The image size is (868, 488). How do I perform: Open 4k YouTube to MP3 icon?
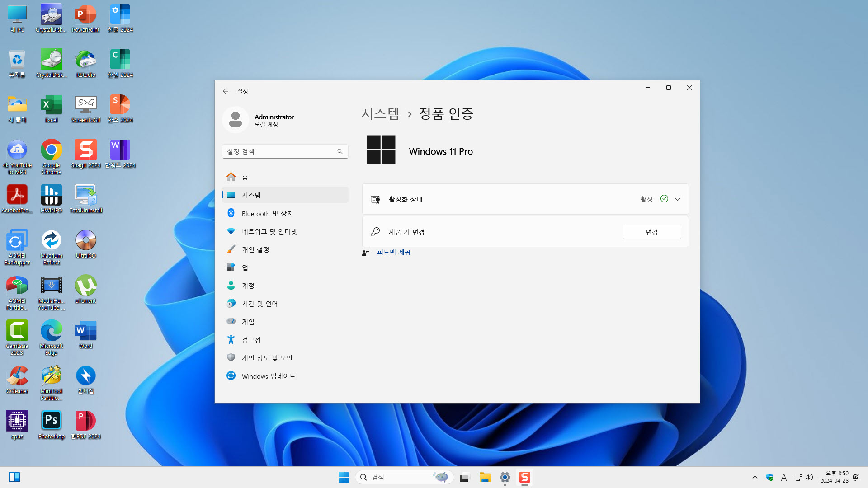click(x=17, y=157)
